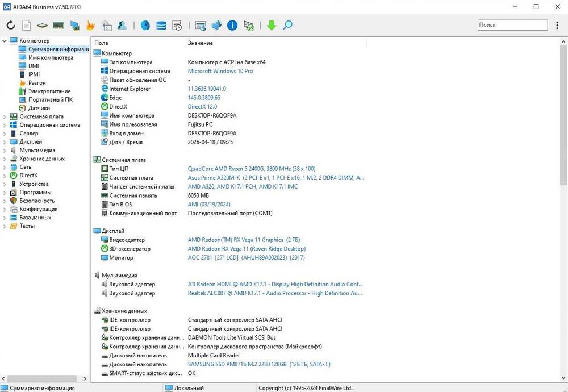568x392 pixels.
Task: Open the Report document icon
Action: (x=27, y=25)
